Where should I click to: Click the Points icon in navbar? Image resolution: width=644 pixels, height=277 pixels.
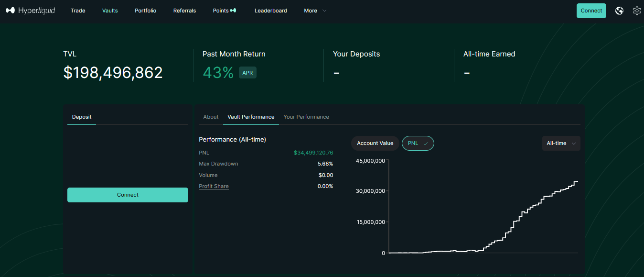(233, 11)
